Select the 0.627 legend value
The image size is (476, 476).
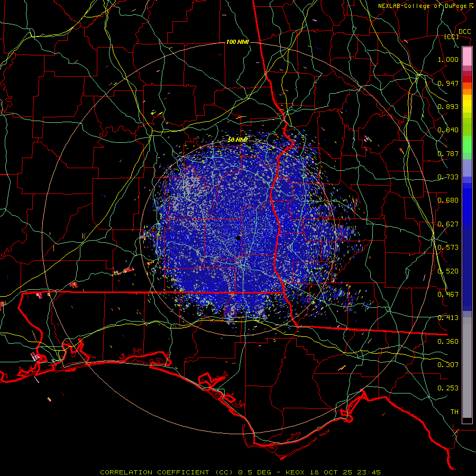[x=448, y=224]
